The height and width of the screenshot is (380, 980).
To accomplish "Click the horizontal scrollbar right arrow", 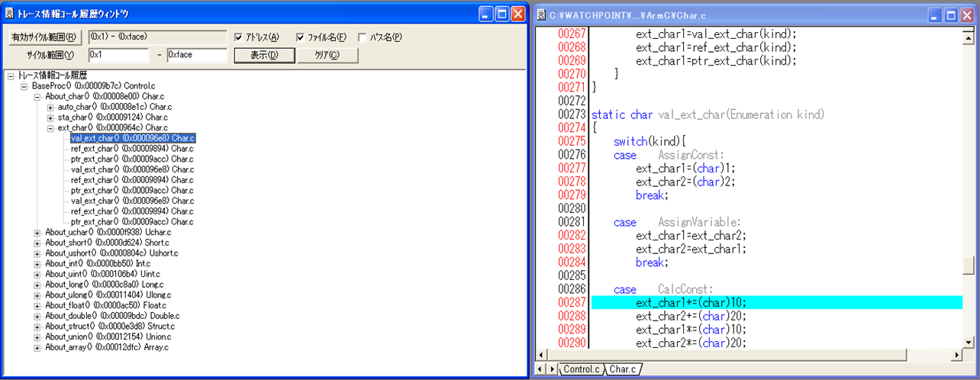I will [x=956, y=355].
